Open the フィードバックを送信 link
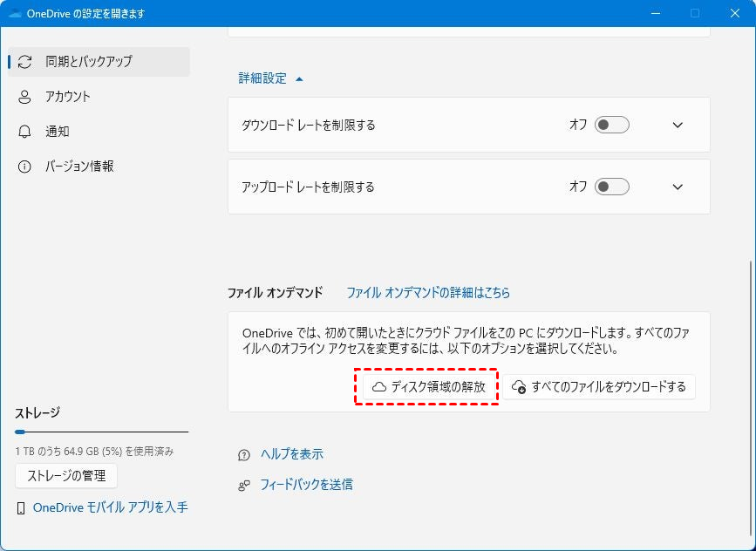Image resolution: width=756 pixels, height=551 pixels. (x=306, y=485)
